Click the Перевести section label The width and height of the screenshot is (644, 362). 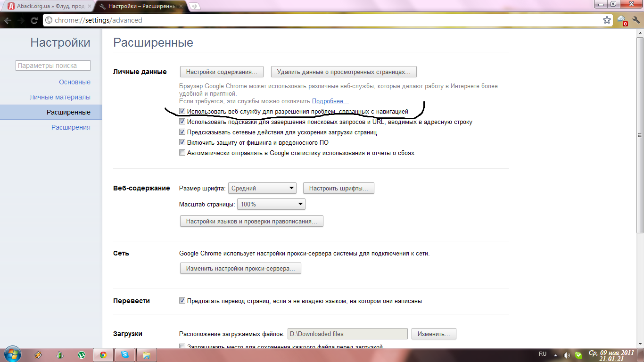(x=132, y=301)
